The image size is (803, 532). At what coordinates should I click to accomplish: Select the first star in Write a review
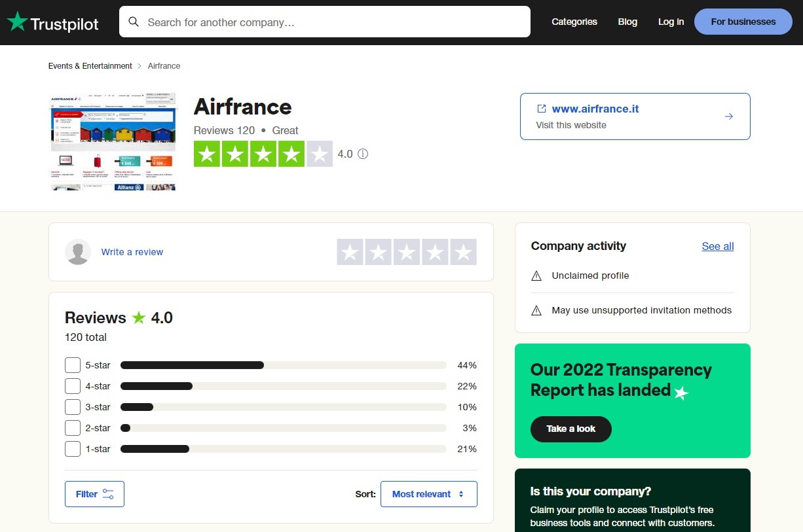point(350,252)
